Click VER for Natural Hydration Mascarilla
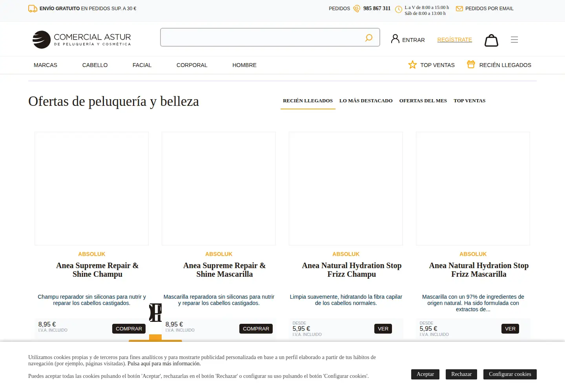The width and height of the screenshot is (565, 392). click(x=510, y=328)
